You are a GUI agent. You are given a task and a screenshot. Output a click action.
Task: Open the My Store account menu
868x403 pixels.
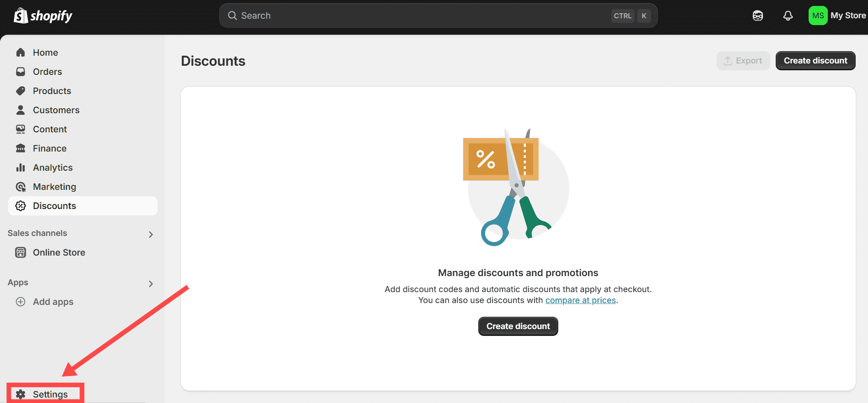837,16
